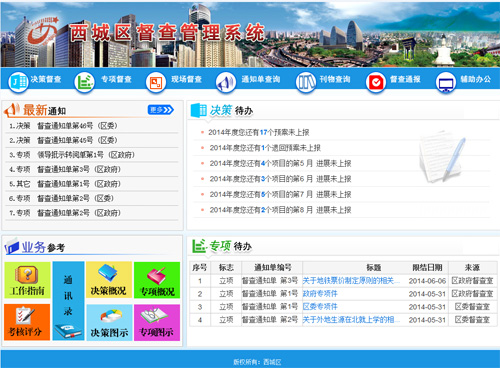Viewport: 500px width, 368px height.
Task: Click the 督查通报 red clock icon
Action: pos(376,82)
